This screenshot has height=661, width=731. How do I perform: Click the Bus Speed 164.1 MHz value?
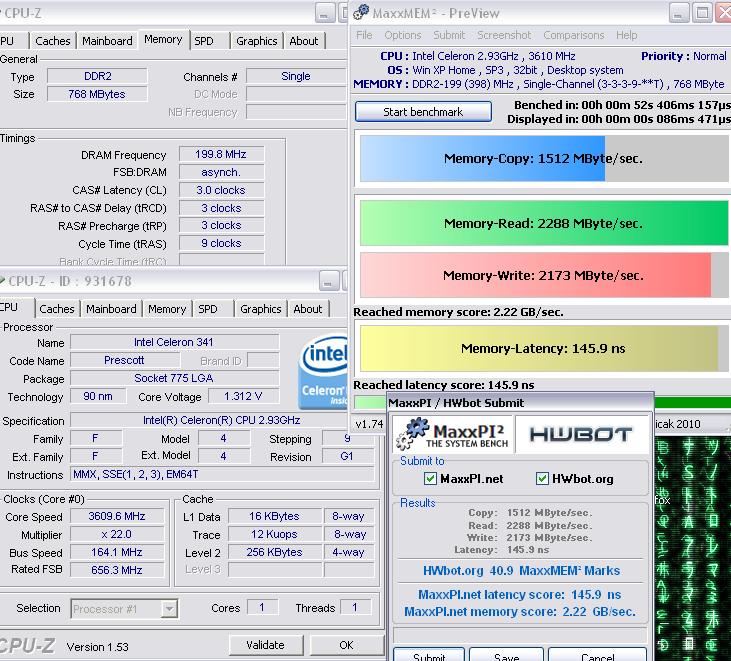(x=117, y=552)
